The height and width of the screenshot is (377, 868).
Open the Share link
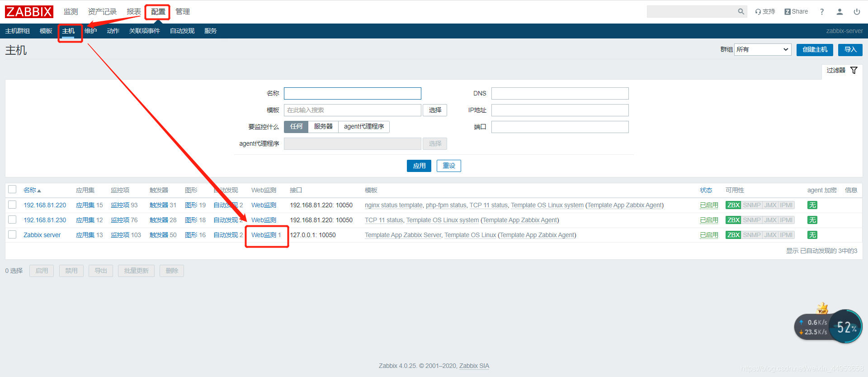(x=796, y=12)
